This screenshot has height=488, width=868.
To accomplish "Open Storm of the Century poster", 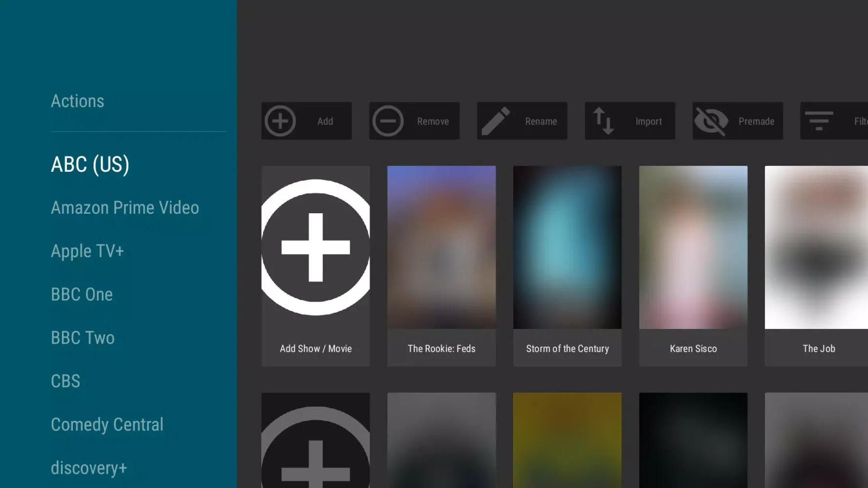I will tap(567, 247).
